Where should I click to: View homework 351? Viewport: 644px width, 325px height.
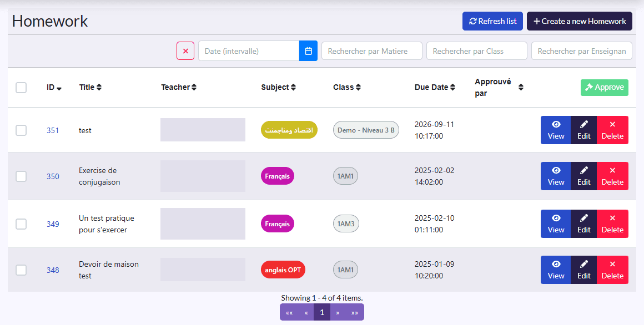[x=556, y=130]
